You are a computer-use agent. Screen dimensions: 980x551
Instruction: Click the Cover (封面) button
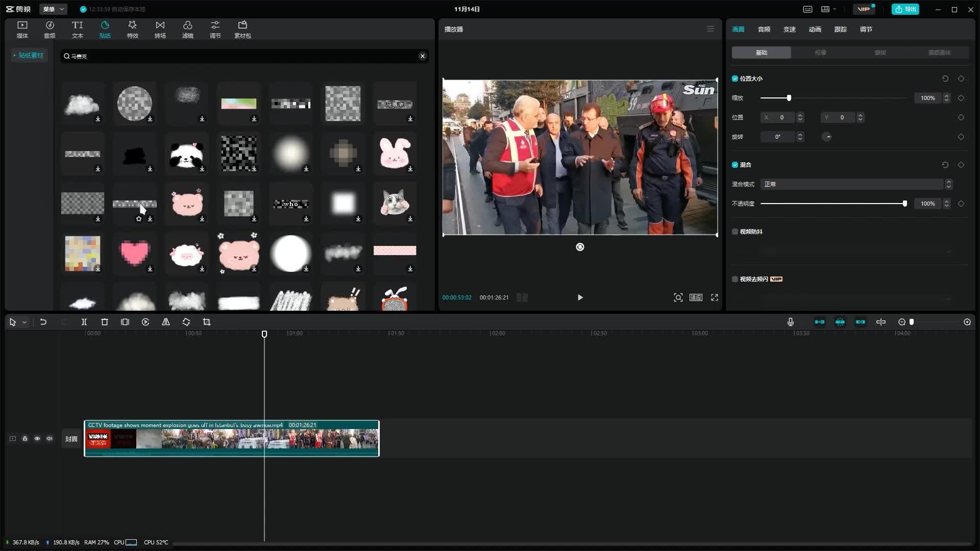pyautogui.click(x=71, y=439)
